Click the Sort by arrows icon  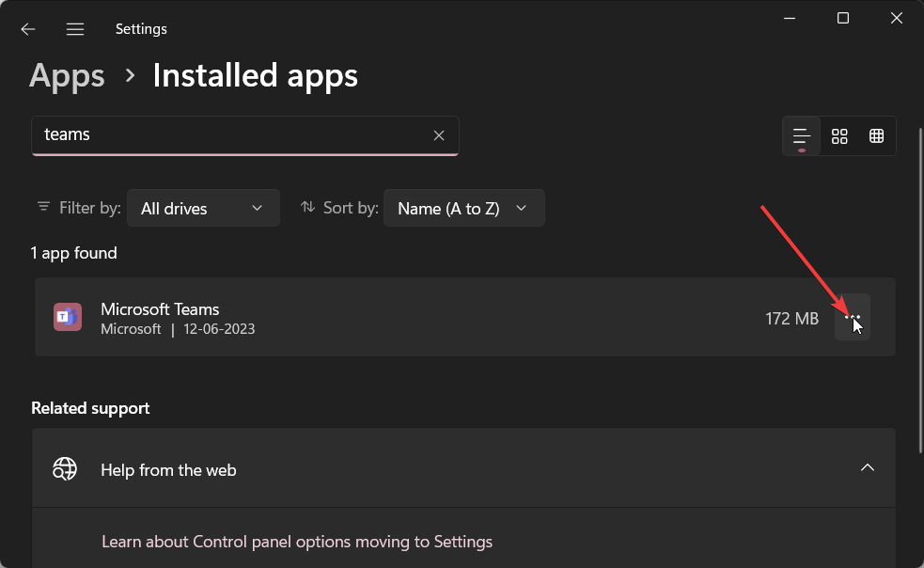click(307, 207)
